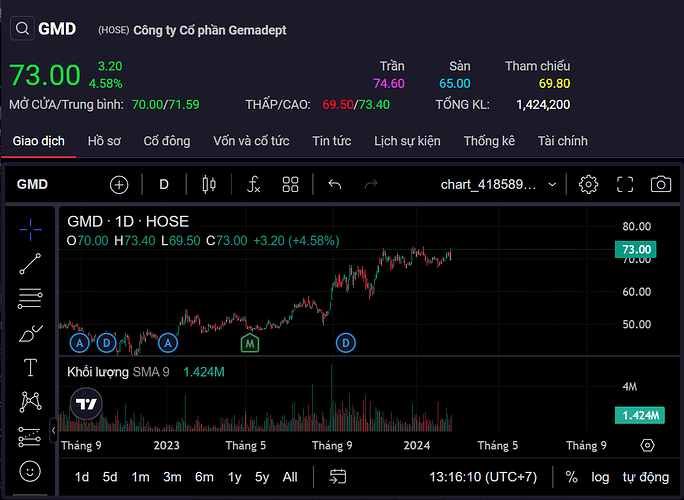
Task: Click the TỔNG KL value 1,424,200
Action: pos(543,105)
